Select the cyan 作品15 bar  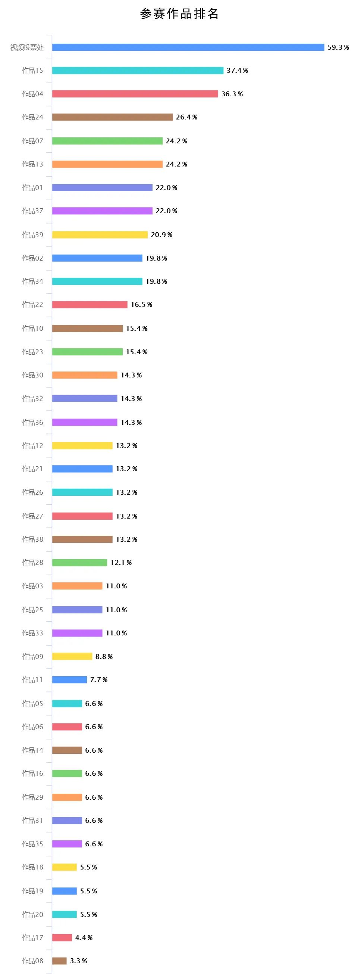pyautogui.click(x=138, y=71)
